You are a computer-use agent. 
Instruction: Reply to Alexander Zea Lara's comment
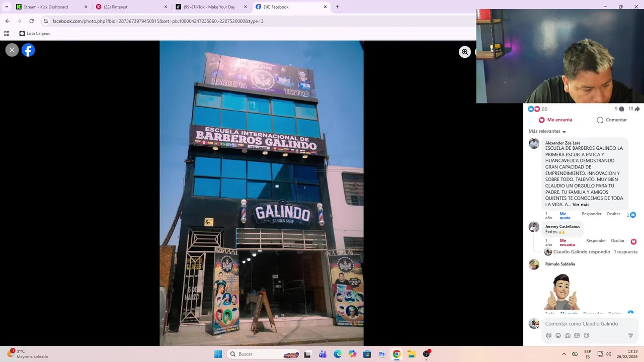[x=592, y=214]
